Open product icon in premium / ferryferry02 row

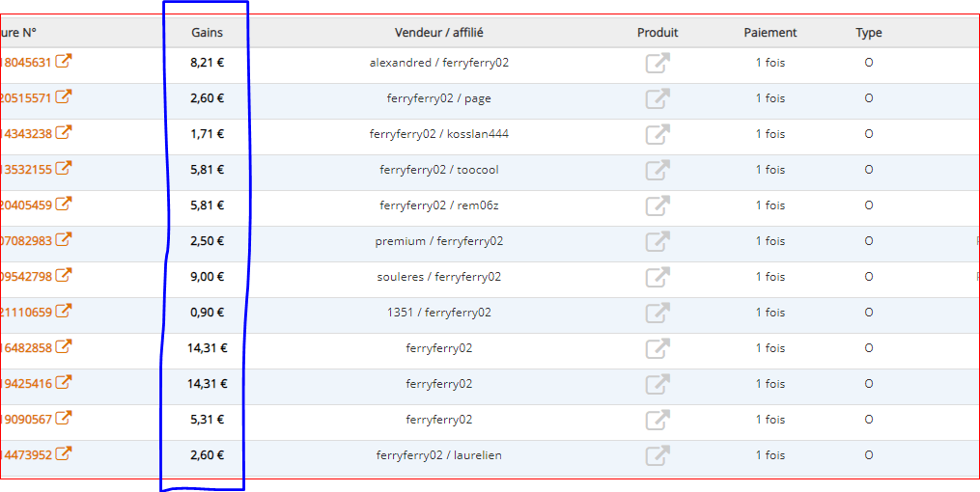tap(658, 241)
